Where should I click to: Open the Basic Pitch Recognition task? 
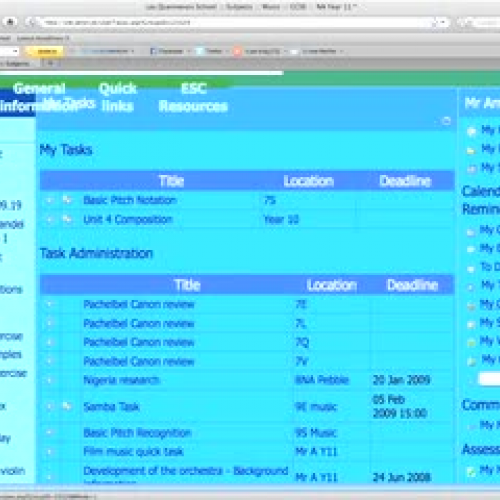tap(137, 433)
